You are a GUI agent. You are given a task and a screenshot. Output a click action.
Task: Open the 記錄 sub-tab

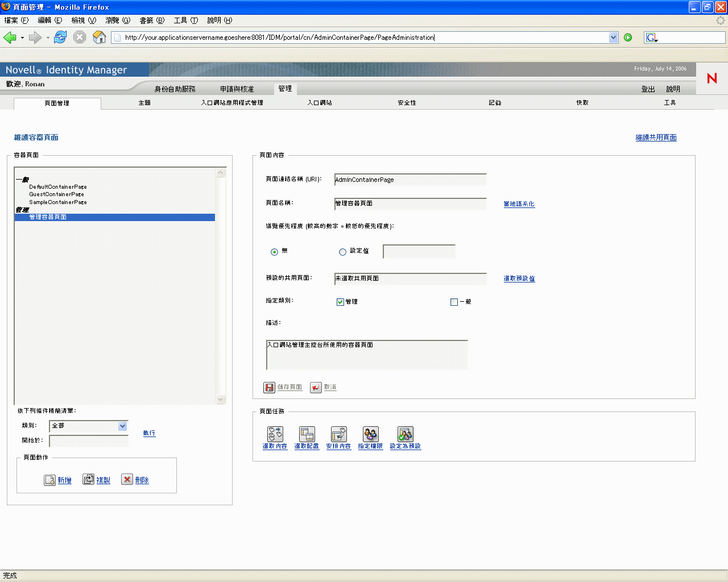tap(495, 103)
